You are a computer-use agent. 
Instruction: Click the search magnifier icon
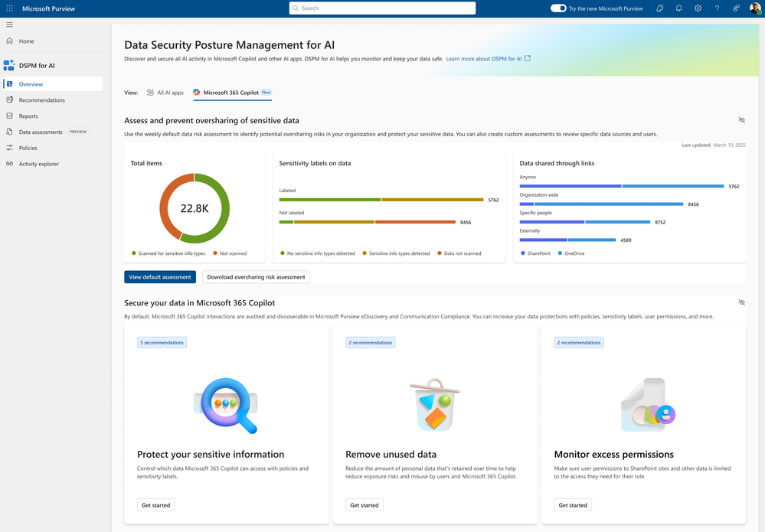coord(295,8)
